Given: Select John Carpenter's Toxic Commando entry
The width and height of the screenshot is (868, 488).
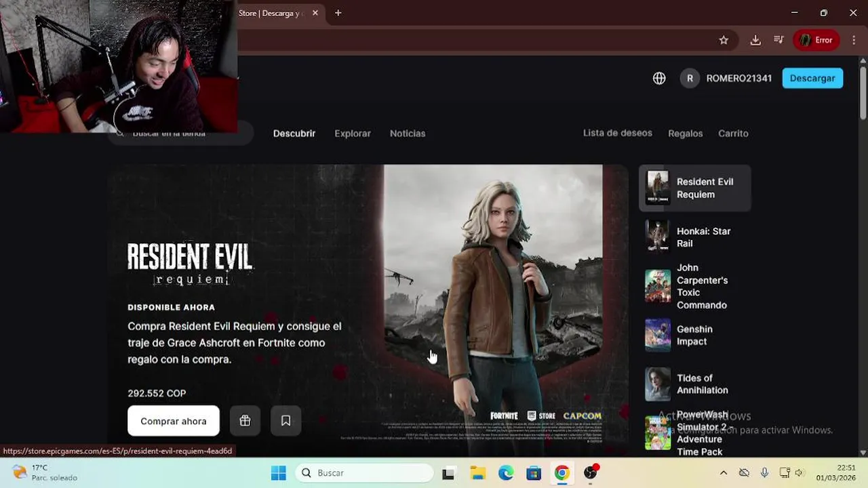Looking at the screenshot, I should click(694, 286).
